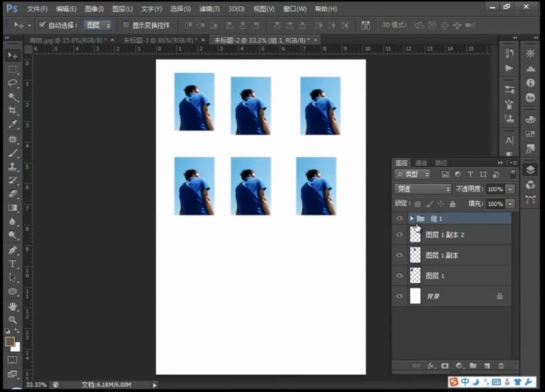The height and width of the screenshot is (392, 545).
Task: Toggle lock transparent pixels
Action: (418, 204)
